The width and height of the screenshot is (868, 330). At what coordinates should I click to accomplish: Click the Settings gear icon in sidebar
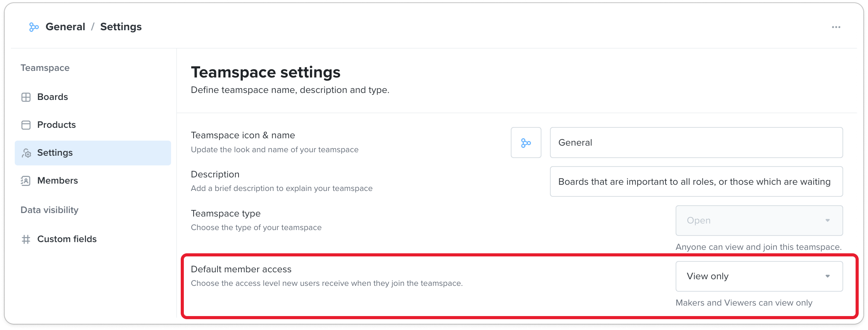click(x=26, y=153)
